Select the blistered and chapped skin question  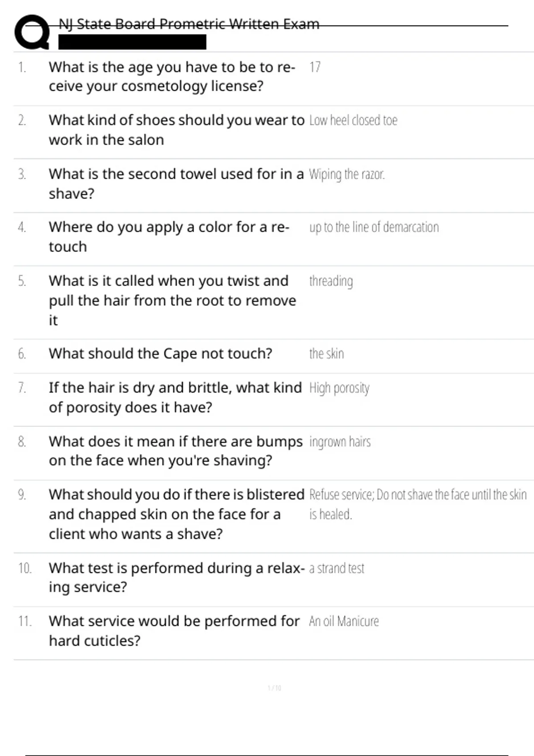click(176, 514)
